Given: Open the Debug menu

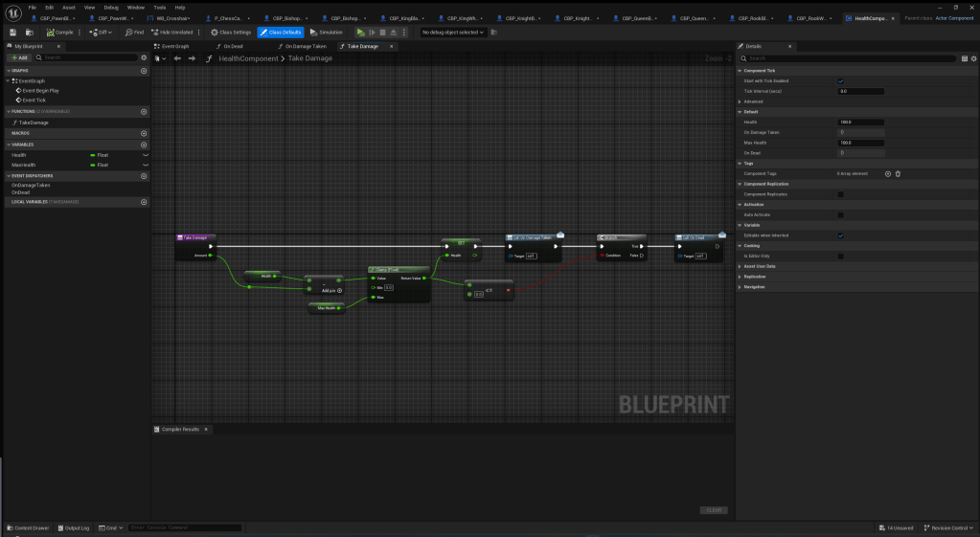Looking at the screenshot, I should point(110,7).
